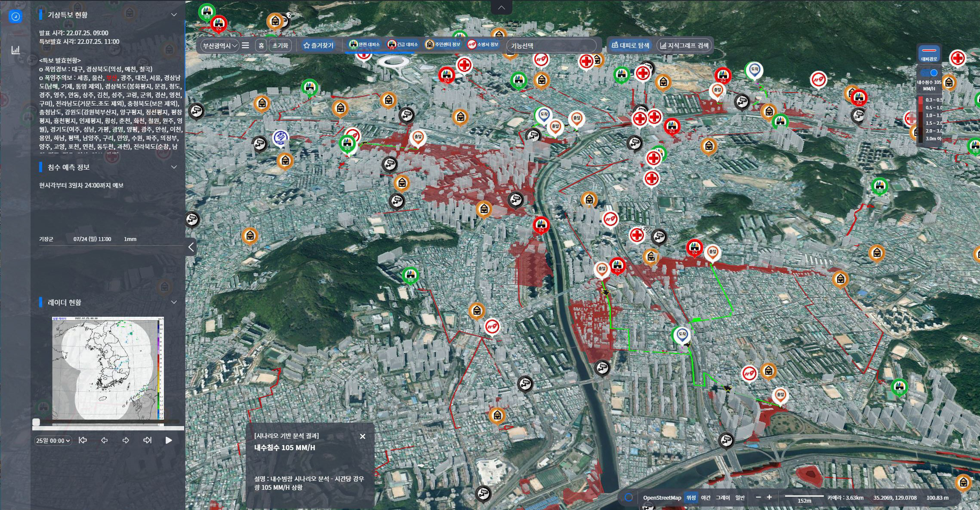
Task: Select the 그레이 basemap option
Action: pyautogui.click(x=722, y=498)
